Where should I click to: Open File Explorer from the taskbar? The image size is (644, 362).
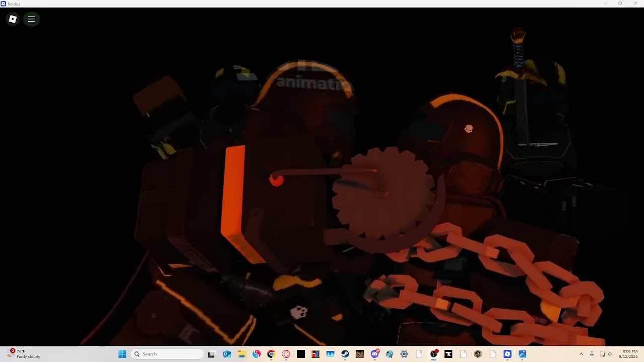[242, 354]
